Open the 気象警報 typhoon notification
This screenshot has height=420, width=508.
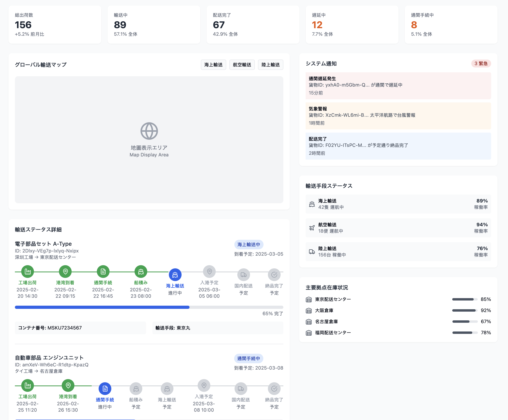[x=398, y=116]
